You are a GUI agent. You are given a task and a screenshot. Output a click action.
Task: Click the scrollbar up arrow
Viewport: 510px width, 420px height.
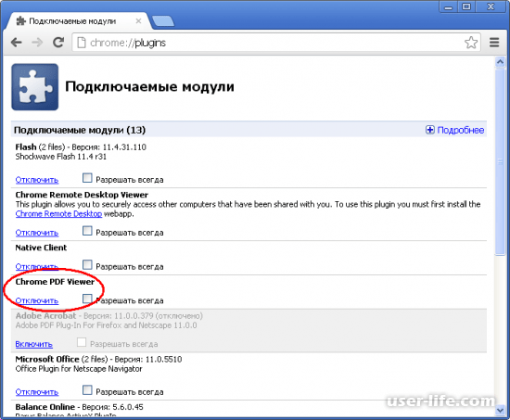point(500,62)
